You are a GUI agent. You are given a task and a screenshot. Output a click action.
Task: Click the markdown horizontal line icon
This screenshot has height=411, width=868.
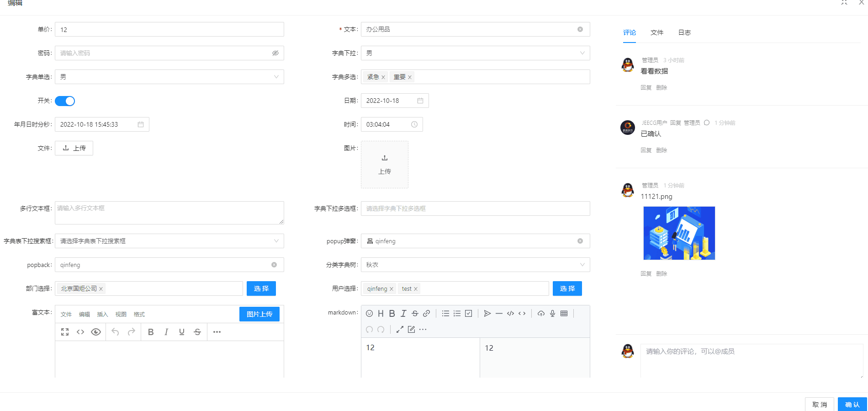(499, 314)
